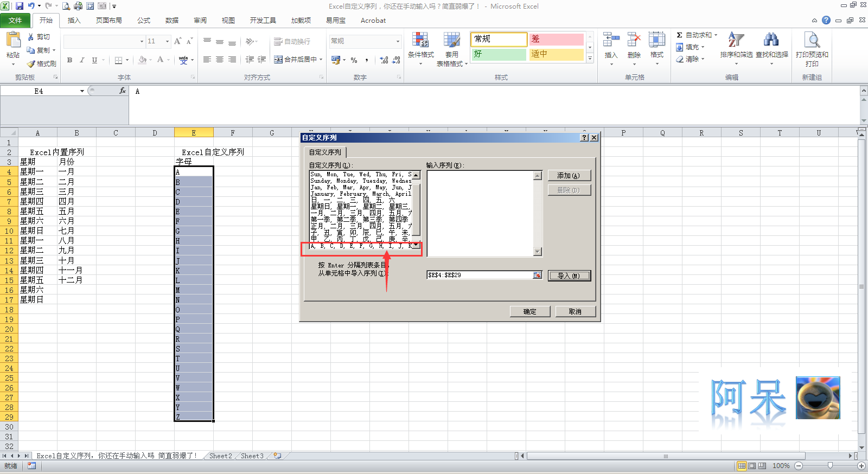Click Wrap Text (自动换行) button

point(292,41)
